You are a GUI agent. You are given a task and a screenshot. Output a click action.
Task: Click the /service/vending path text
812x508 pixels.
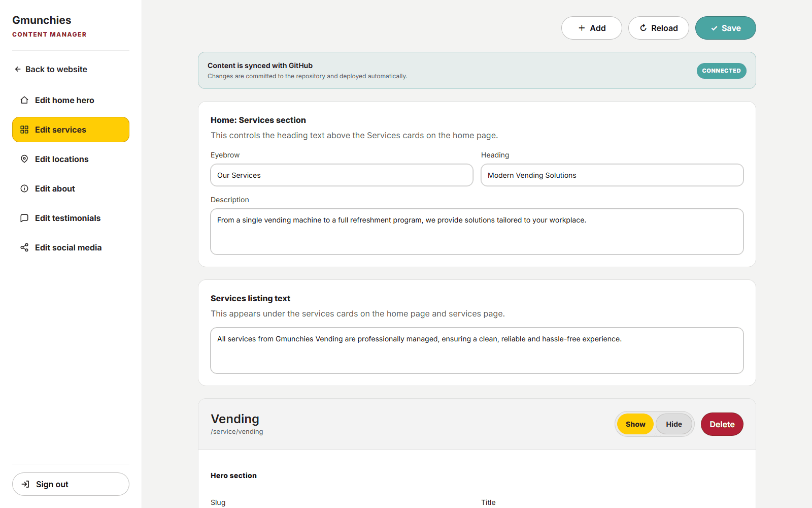pos(237,432)
